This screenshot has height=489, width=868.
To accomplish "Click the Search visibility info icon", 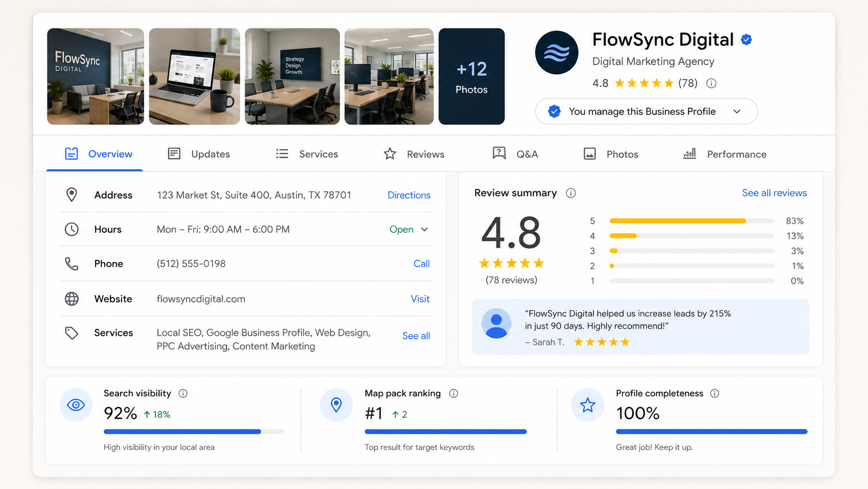I will click(183, 393).
